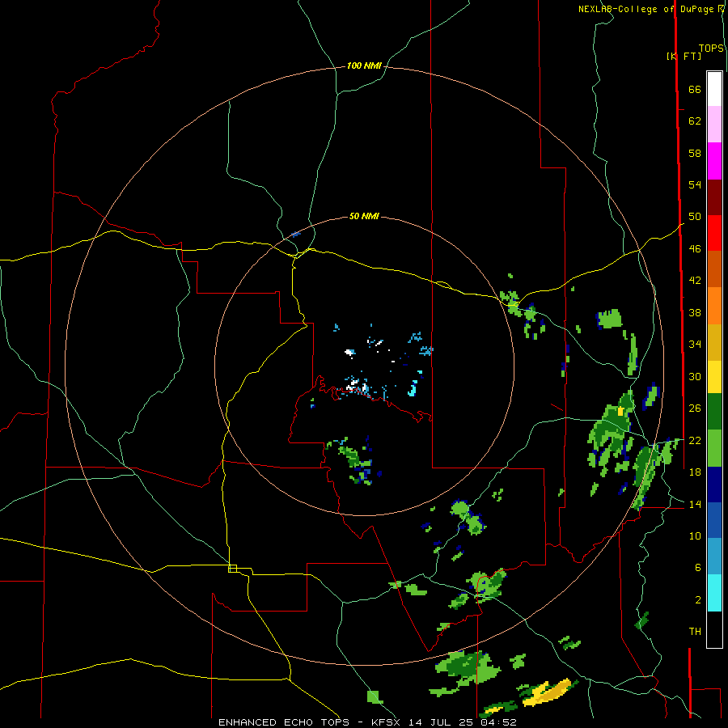
Task: Click the '50' legend value
Action: click(x=695, y=216)
